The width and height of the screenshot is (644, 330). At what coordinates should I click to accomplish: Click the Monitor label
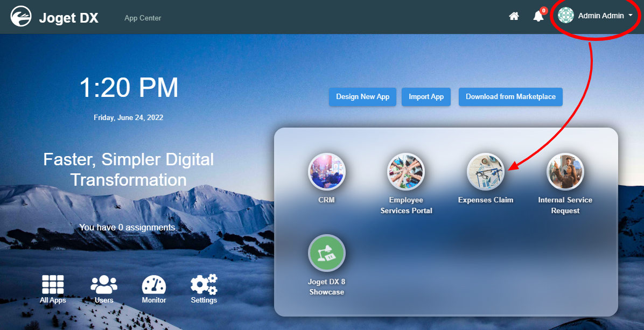[x=154, y=300]
